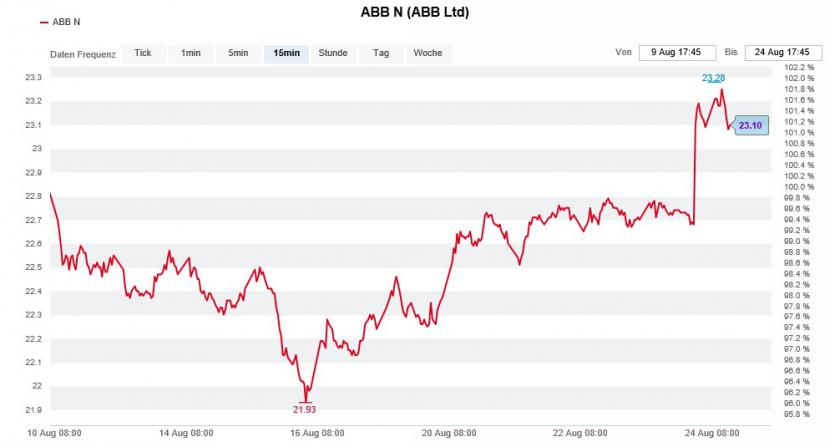Click the 20 Aug 08:00 axis label

449,433
